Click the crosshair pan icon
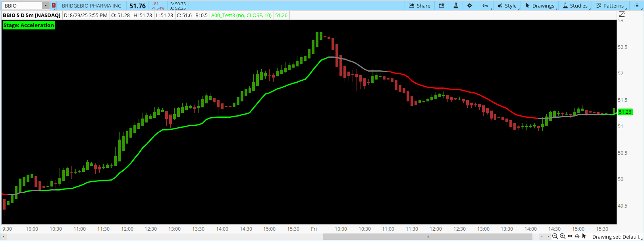The height and width of the screenshot is (241, 644). pos(577,236)
